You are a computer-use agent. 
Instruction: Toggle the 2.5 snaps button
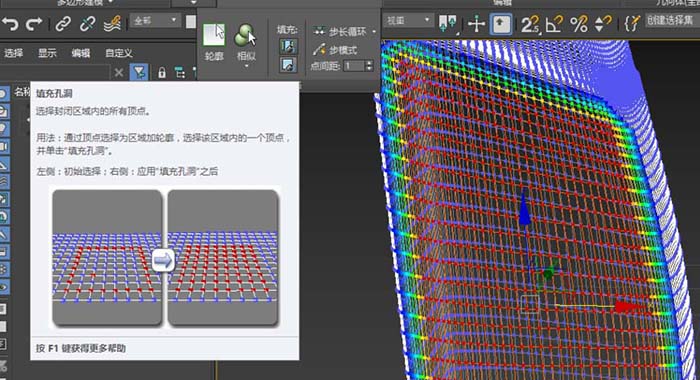pyautogui.click(x=530, y=24)
